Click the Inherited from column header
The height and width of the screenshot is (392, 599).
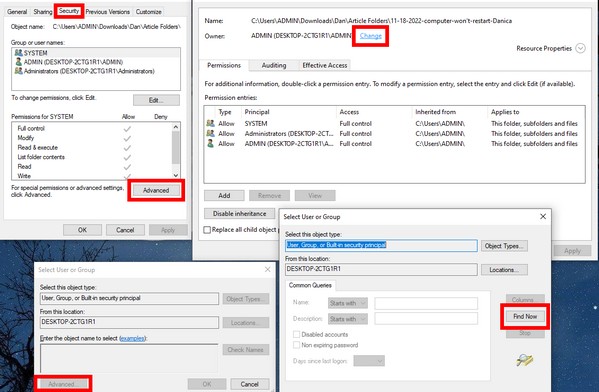[x=435, y=112]
